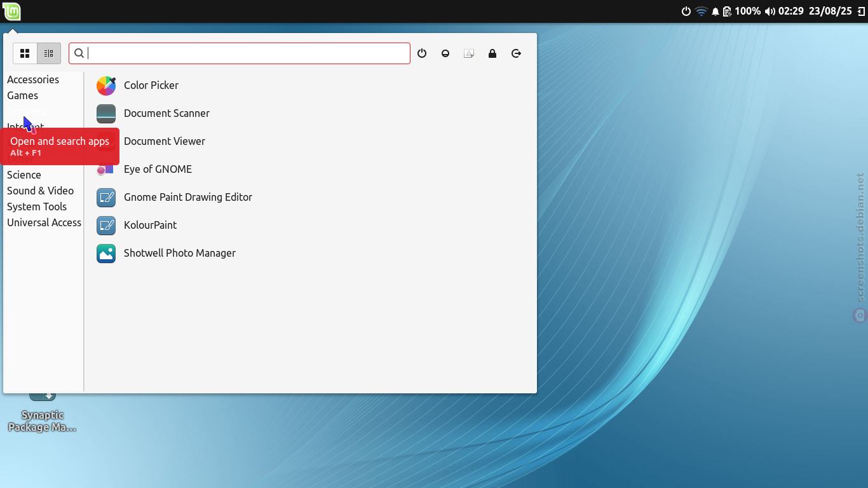
Task: Open the Document Viewer entry
Action: (165, 141)
